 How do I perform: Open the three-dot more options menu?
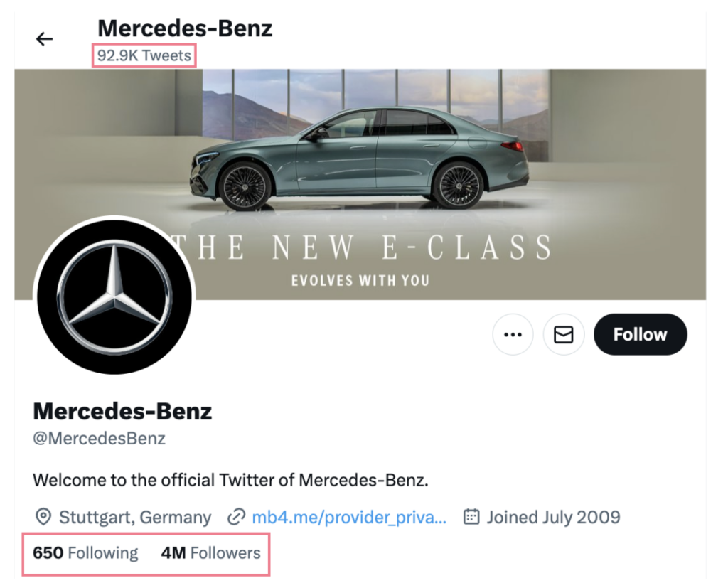pos(513,334)
